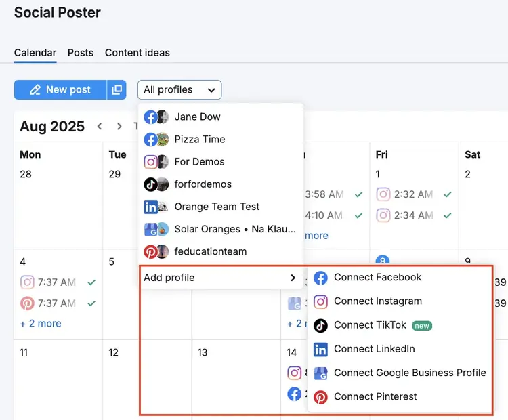Viewport: 508px width, 420px height.
Task: Click Connect Facebook
Action: click(x=400, y=278)
